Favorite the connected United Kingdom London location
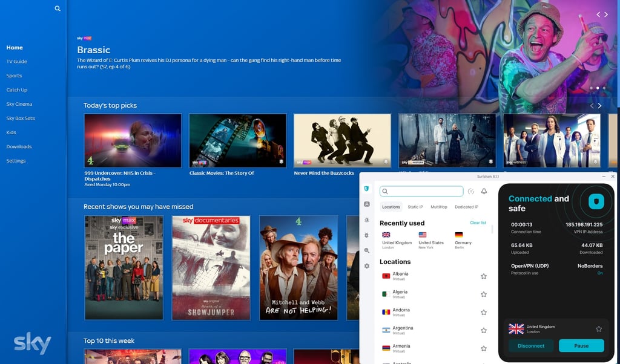 pyautogui.click(x=599, y=329)
